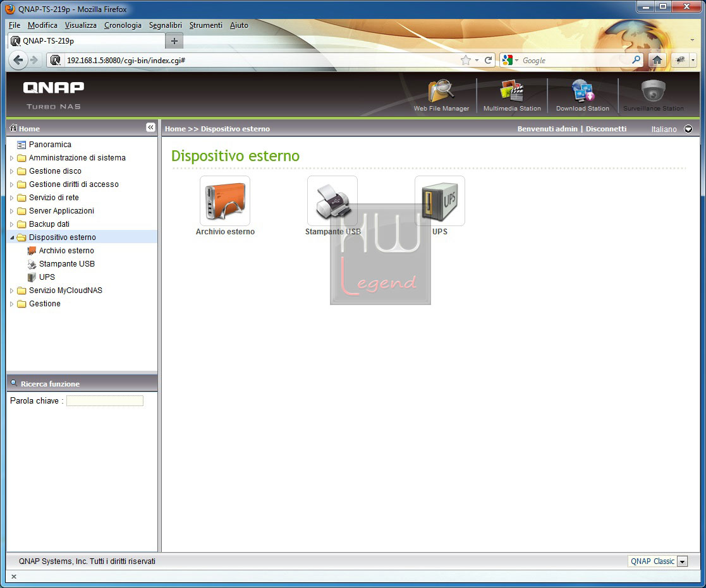This screenshot has height=588, width=706.
Task: Open the Segnalibri menu
Action: click(165, 25)
